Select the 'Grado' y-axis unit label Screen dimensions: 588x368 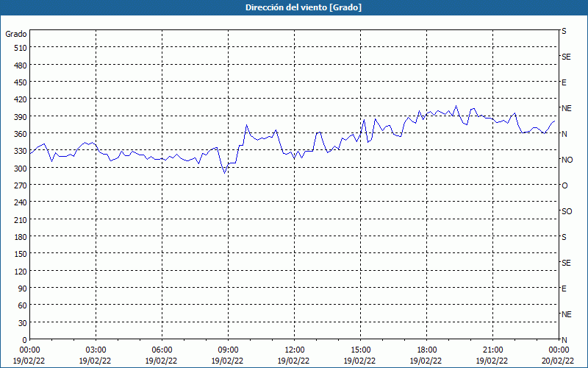click(16, 34)
